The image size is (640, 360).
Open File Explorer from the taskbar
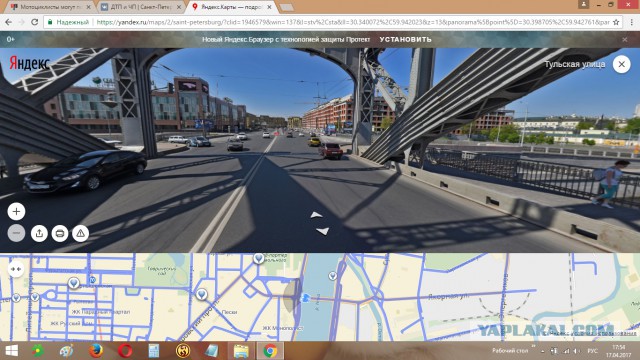pos(241,351)
